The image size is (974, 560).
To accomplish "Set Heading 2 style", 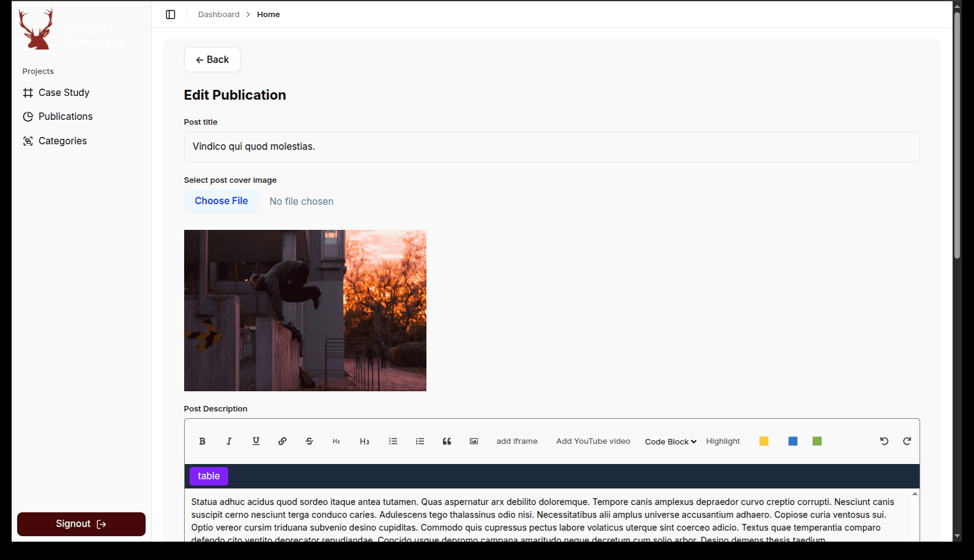I will click(336, 441).
